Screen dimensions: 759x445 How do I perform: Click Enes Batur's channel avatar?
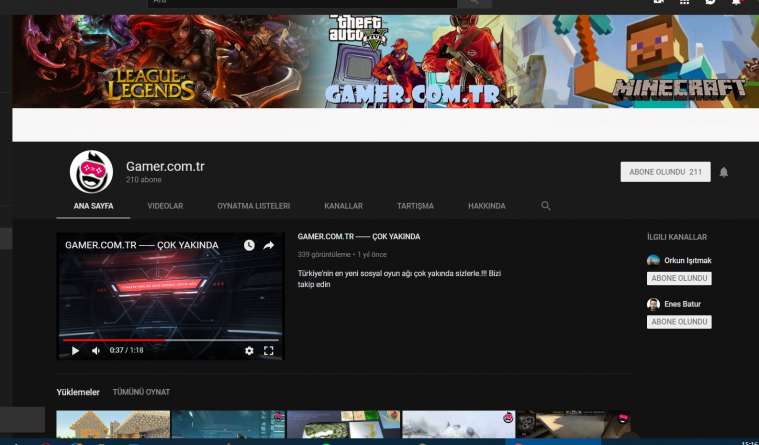click(x=653, y=304)
